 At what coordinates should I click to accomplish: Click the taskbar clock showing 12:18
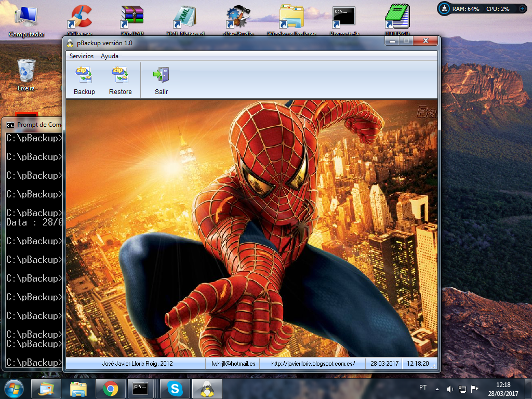[503, 389]
